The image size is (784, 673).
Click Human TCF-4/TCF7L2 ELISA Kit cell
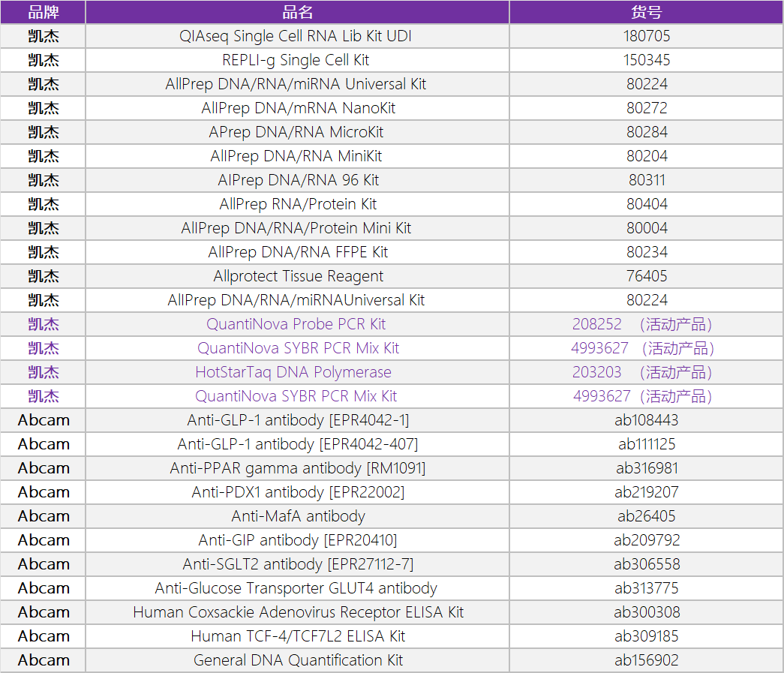click(x=298, y=636)
